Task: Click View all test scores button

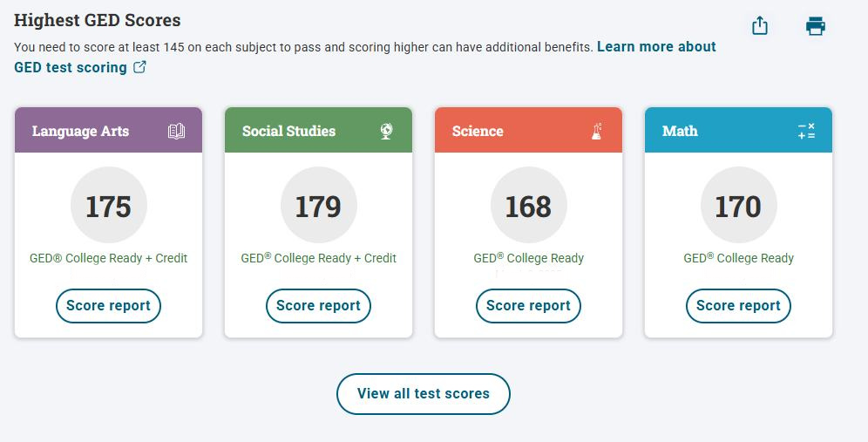Action: (x=423, y=394)
